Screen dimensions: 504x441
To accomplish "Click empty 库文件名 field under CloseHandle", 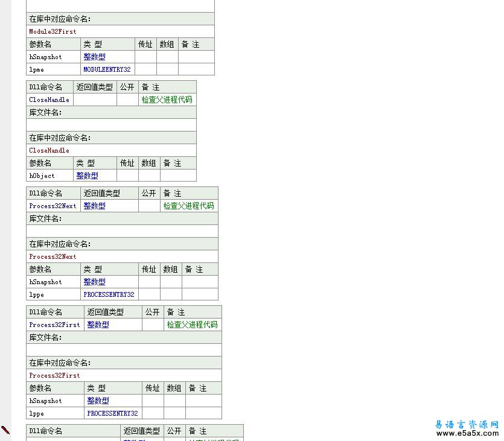I will pos(111,125).
